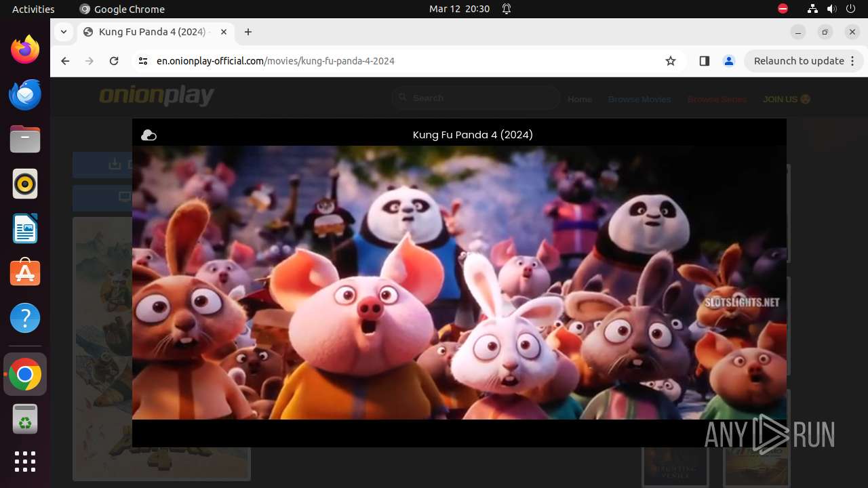Image resolution: width=868 pixels, height=488 pixels.
Task: Open the Browse Series link
Action: pos(717,99)
